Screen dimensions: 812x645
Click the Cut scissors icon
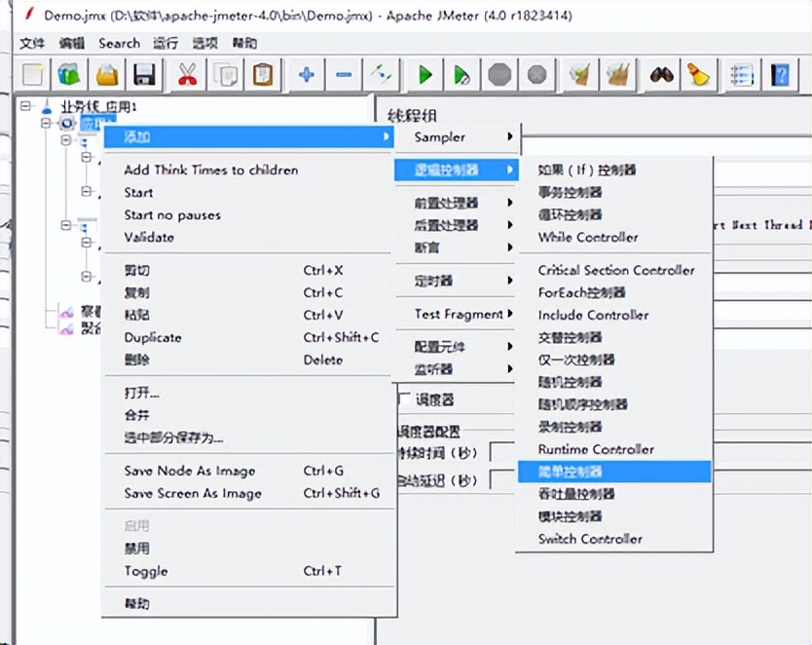tap(187, 75)
